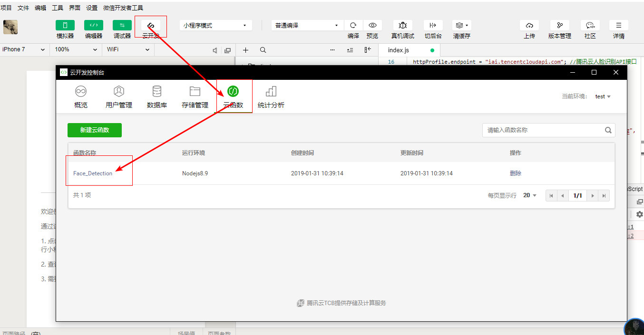The width and height of the screenshot is (644, 335).
Task: Toggle the 编辑器 editor panel
Action: (x=94, y=25)
